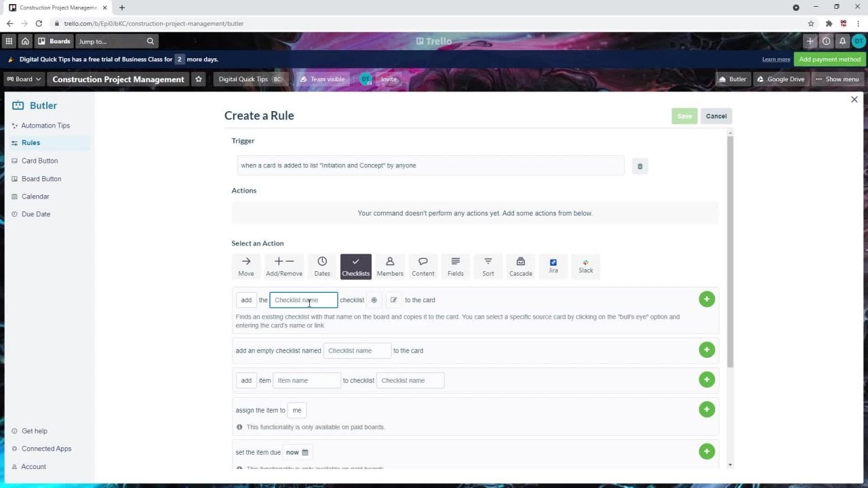Click the bull's eye source card icon
Image resolution: width=868 pixels, height=488 pixels.
point(374,300)
